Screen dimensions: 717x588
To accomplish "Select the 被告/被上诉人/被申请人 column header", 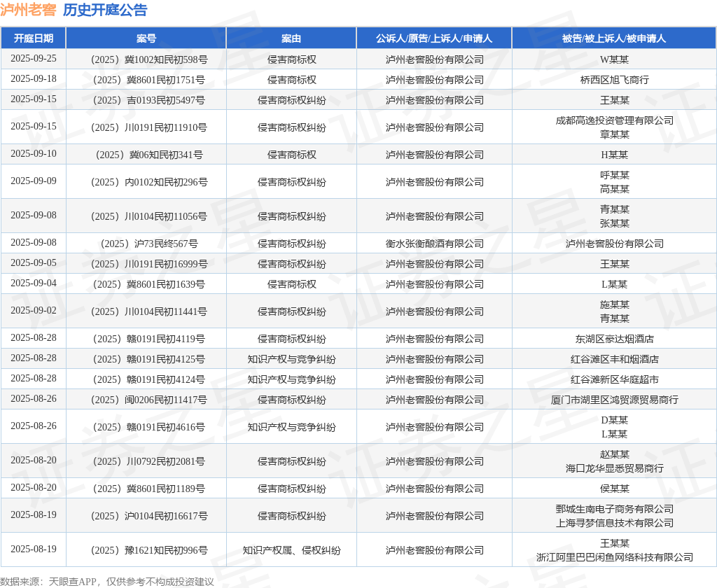I will 614,38.
